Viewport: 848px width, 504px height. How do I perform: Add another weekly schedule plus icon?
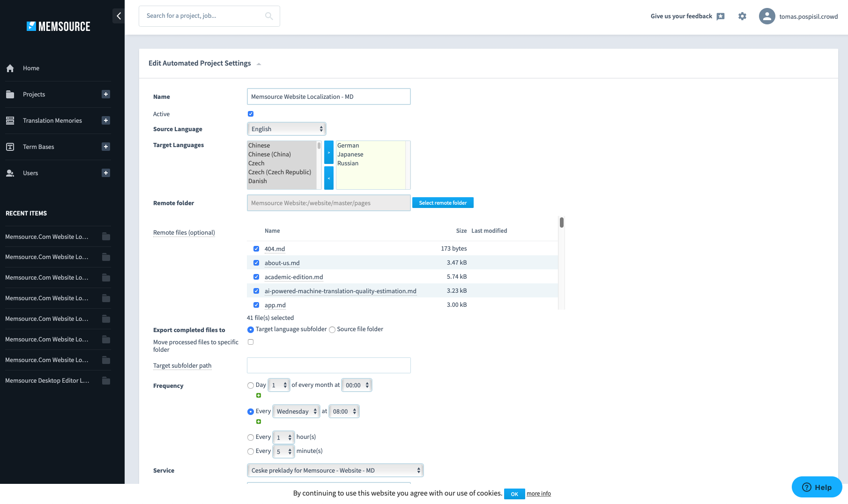(259, 422)
